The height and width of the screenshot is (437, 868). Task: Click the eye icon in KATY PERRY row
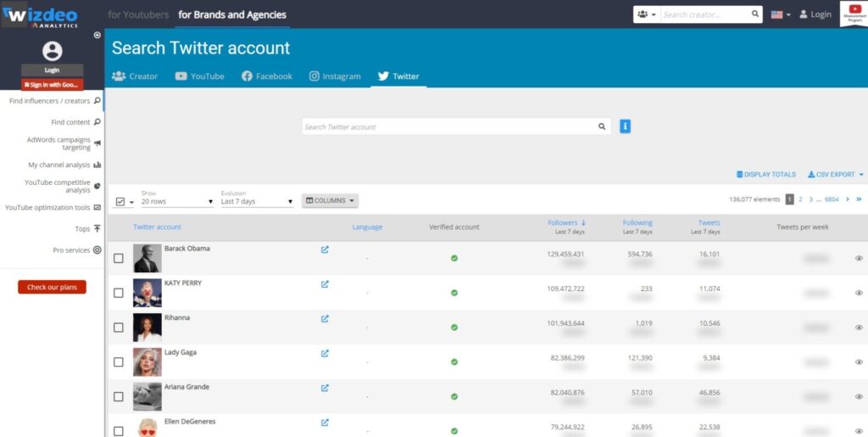859,293
